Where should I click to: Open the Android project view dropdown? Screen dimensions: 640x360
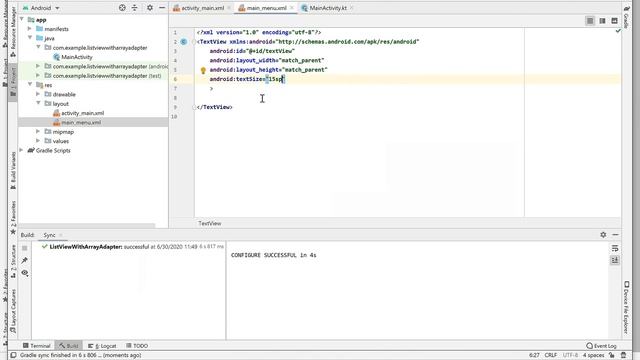point(41,8)
